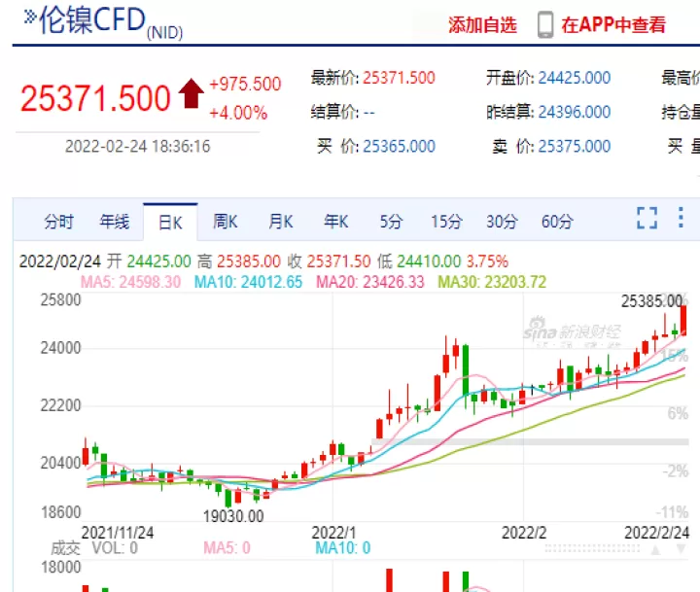Click the 在APP中查看 link
The width and height of the screenshot is (700, 592).
pos(613,25)
